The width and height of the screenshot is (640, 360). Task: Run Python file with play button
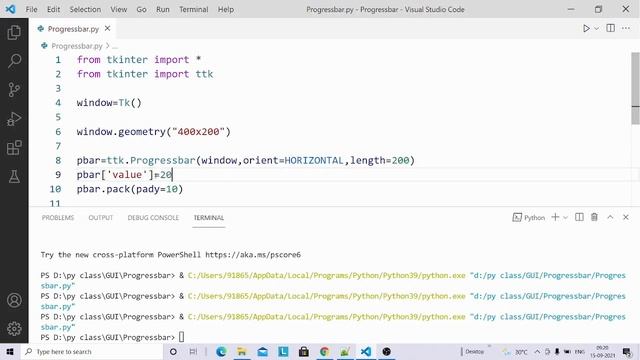[x=586, y=28]
